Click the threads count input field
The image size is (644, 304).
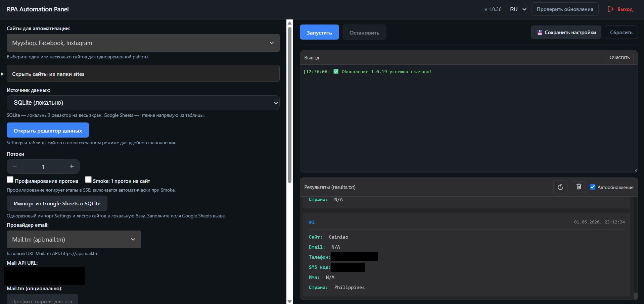click(x=43, y=166)
